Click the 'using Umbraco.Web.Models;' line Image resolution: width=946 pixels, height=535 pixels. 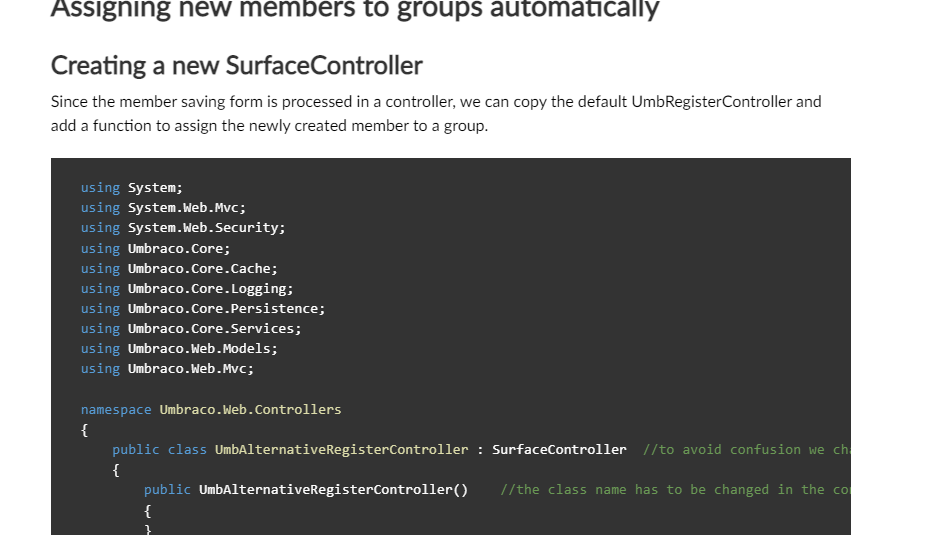[x=179, y=348]
